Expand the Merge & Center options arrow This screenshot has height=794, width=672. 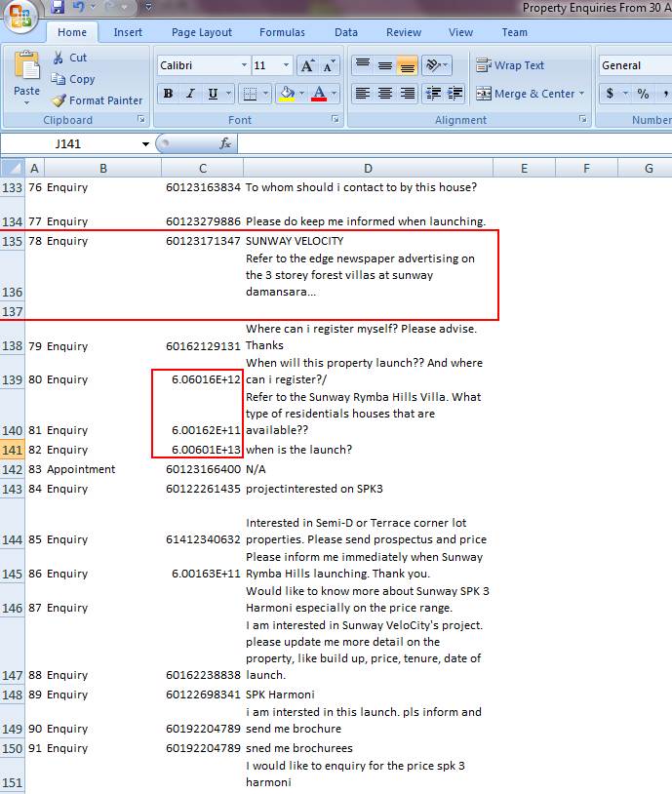click(582, 94)
